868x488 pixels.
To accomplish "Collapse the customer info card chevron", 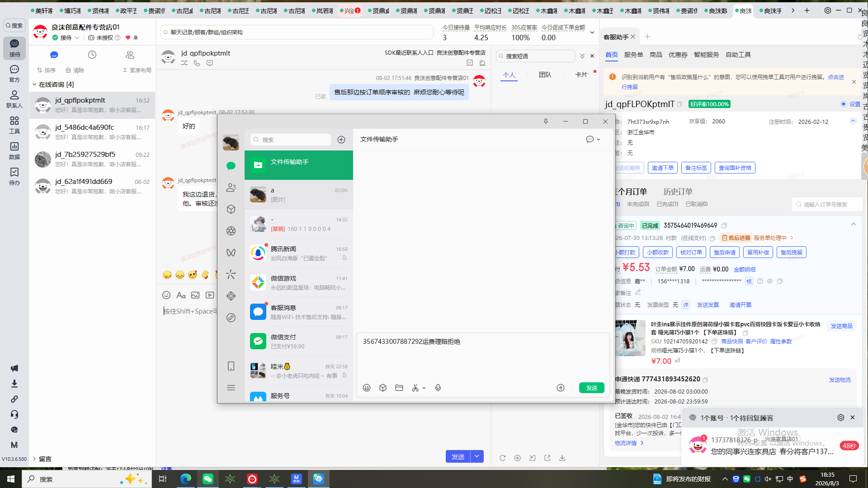I will click(x=853, y=121).
